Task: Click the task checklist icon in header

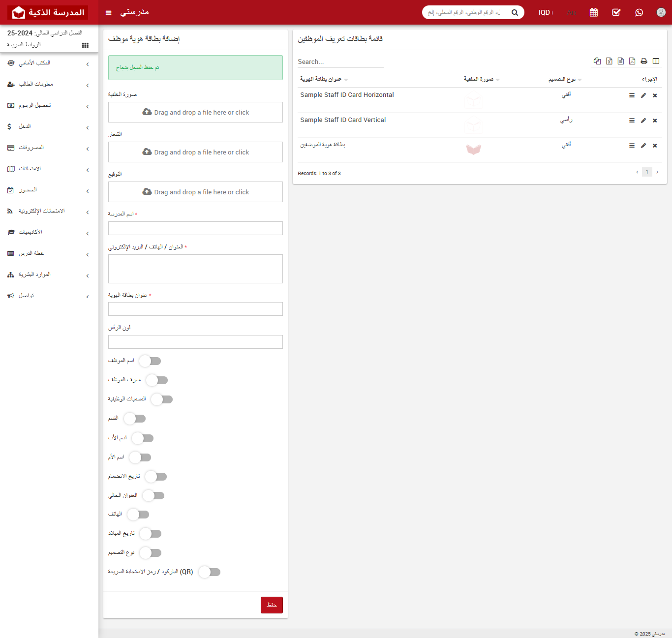Action: pos(616,12)
